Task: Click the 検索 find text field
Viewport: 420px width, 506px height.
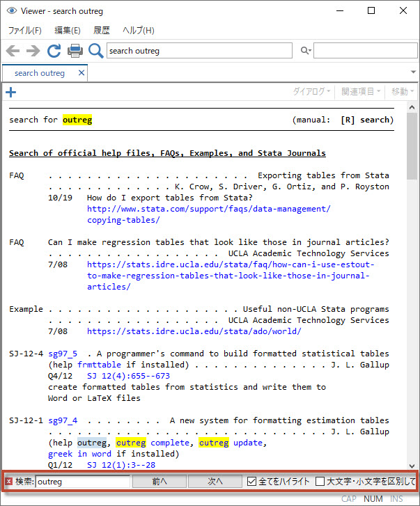Action: point(83,482)
